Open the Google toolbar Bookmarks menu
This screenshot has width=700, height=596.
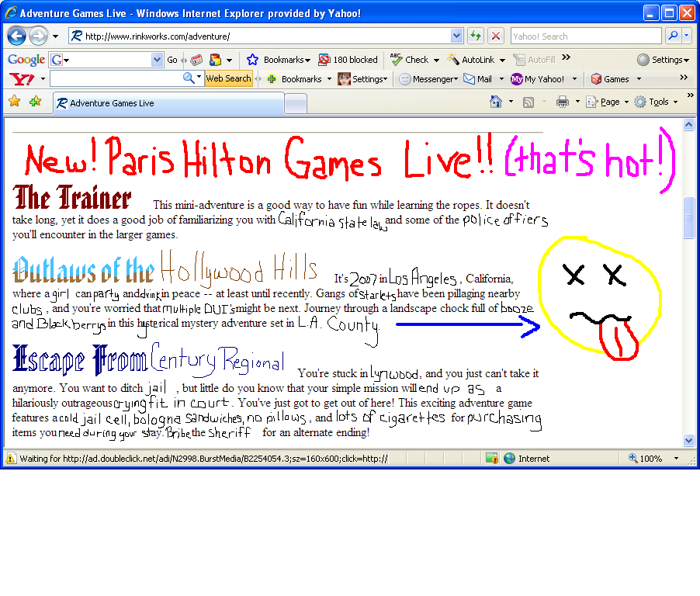click(286, 60)
